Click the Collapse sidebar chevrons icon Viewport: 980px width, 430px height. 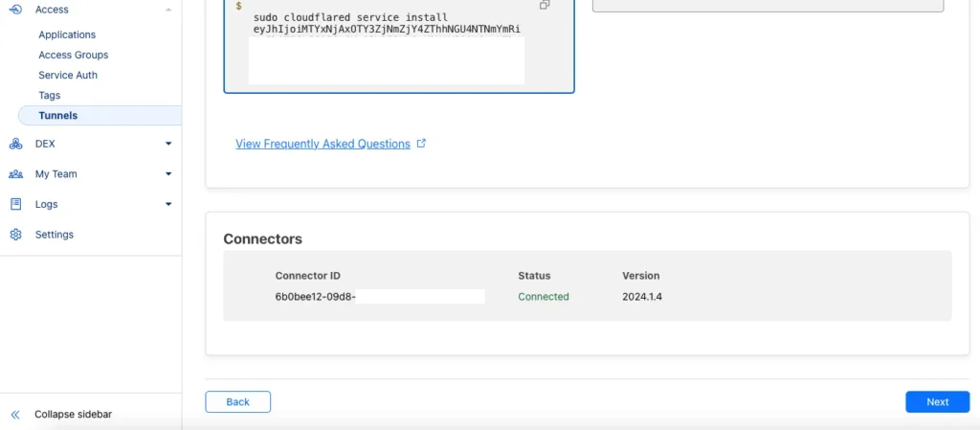click(x=15, y=415)
